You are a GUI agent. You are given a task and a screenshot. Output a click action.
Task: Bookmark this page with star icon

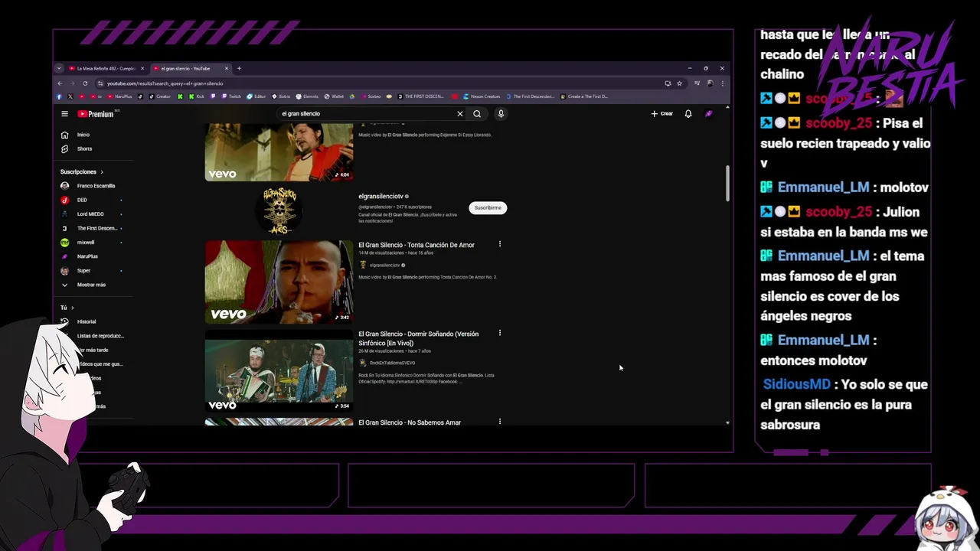pos(679,83)
